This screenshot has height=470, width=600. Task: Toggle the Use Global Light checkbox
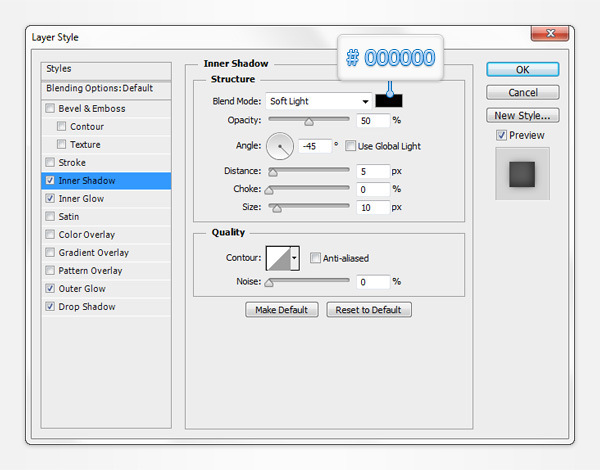(x=351, y=146)
